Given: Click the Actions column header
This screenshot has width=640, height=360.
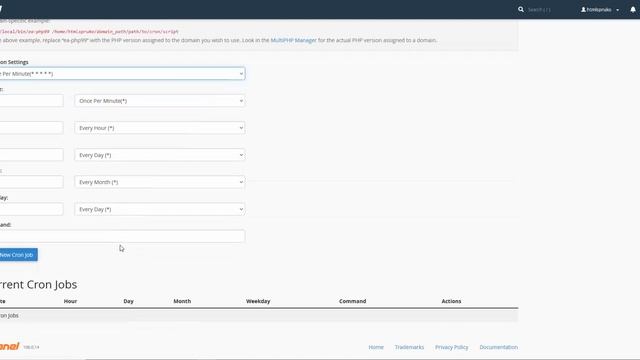Looking at the screenshot, I should (x=451, y=301).
